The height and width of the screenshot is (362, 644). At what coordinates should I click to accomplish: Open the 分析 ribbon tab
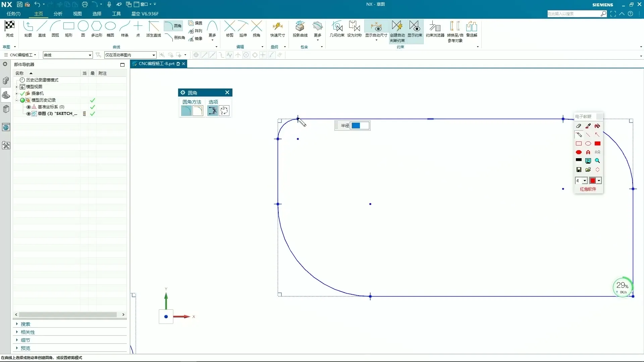(58, 14)
